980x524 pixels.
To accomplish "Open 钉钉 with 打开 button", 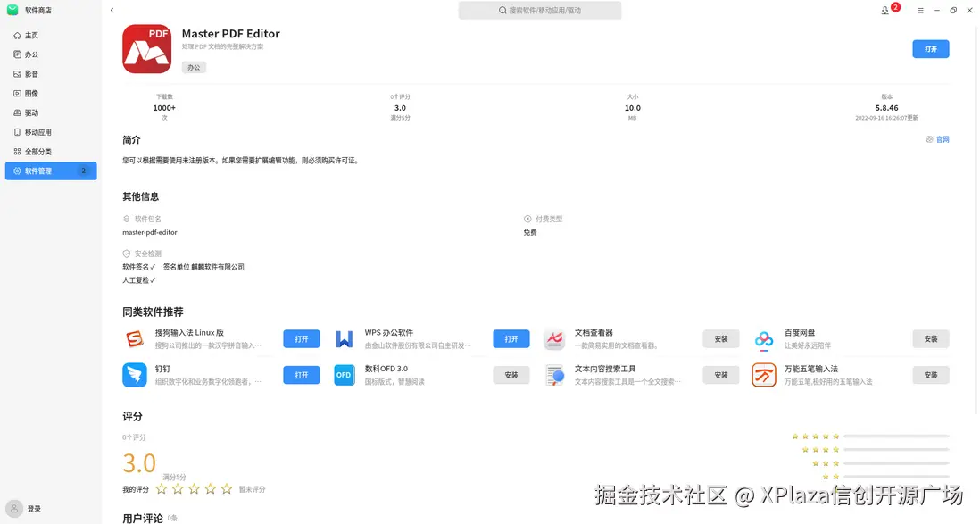I will coord(302,375).
